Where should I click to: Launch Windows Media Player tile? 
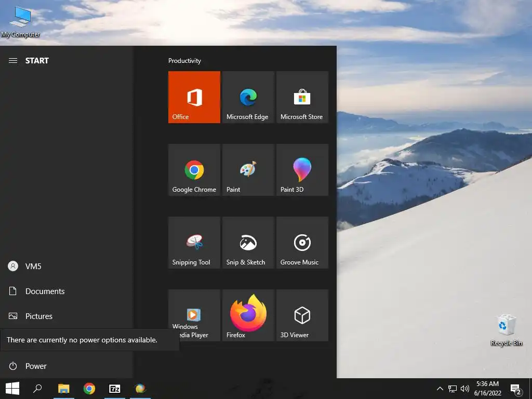point(194,315)
